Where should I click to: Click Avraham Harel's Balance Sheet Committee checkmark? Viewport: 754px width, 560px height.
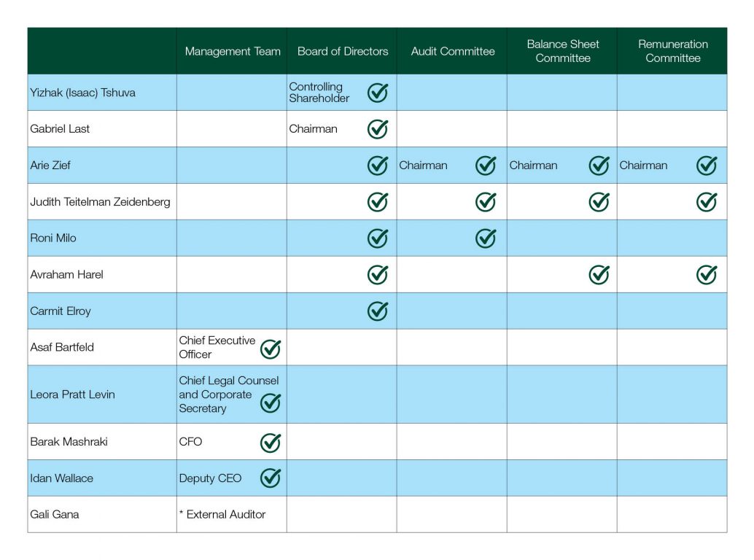point(599,274)
